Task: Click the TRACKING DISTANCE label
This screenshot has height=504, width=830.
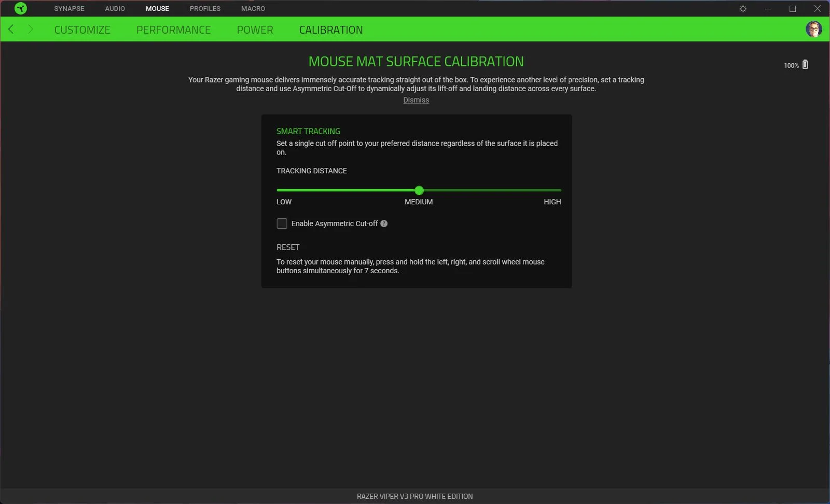Action: (312, 171)
